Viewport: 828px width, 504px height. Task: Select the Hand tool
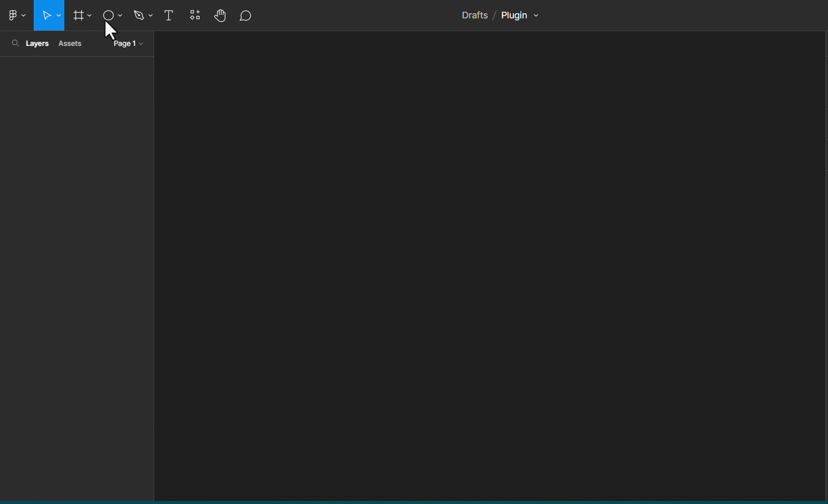click(220, 15)
